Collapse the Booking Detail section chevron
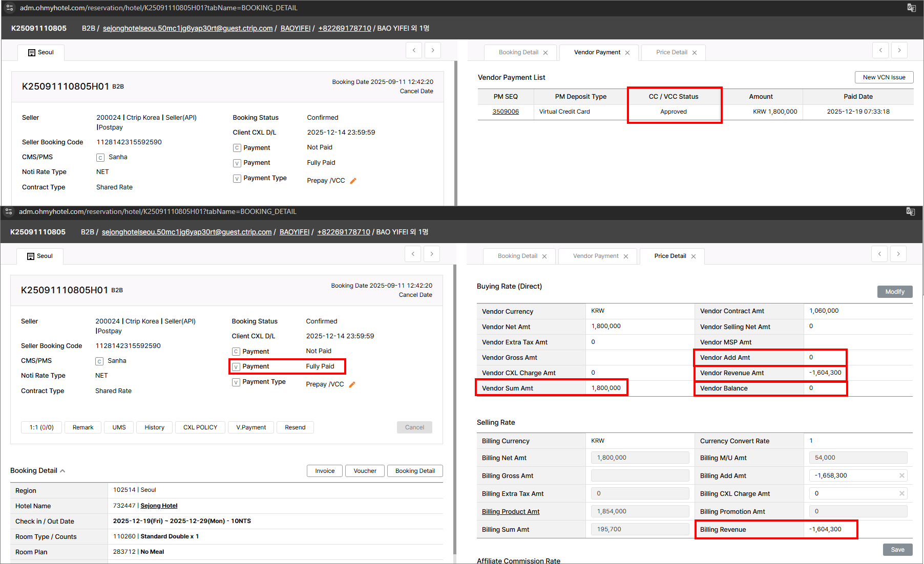This screenshot has height=564, width=924. [x=62, y=471]
